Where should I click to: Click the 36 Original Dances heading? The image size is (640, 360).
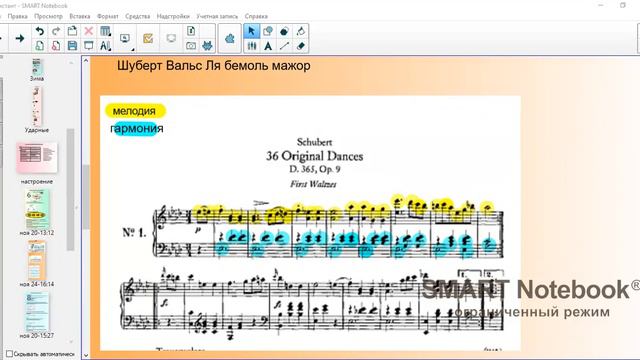(314, 156)
